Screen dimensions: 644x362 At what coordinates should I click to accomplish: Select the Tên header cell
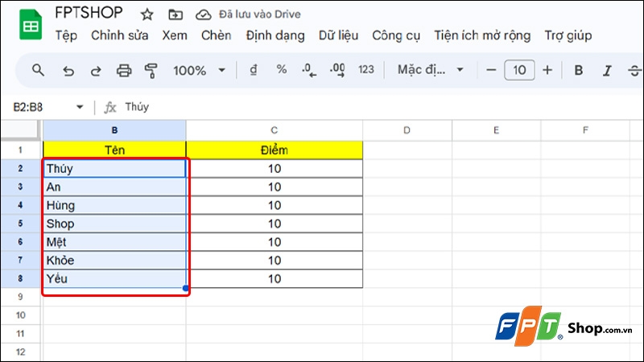[x=114, y=150]
